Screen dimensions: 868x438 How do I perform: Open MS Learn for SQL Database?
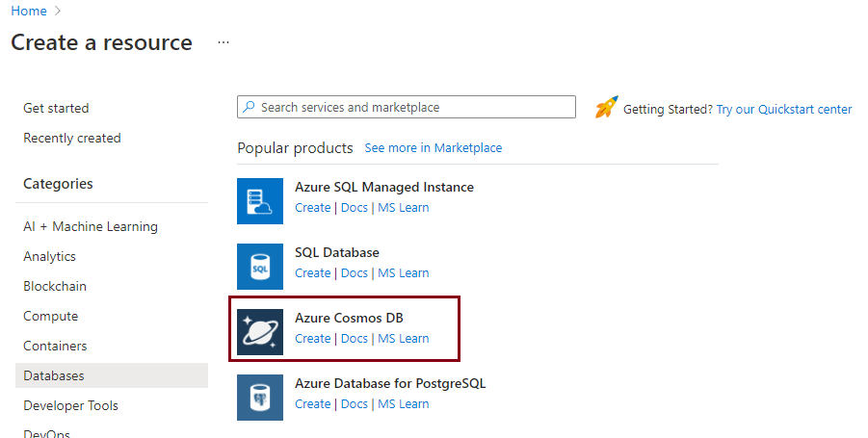pos(404,273)
